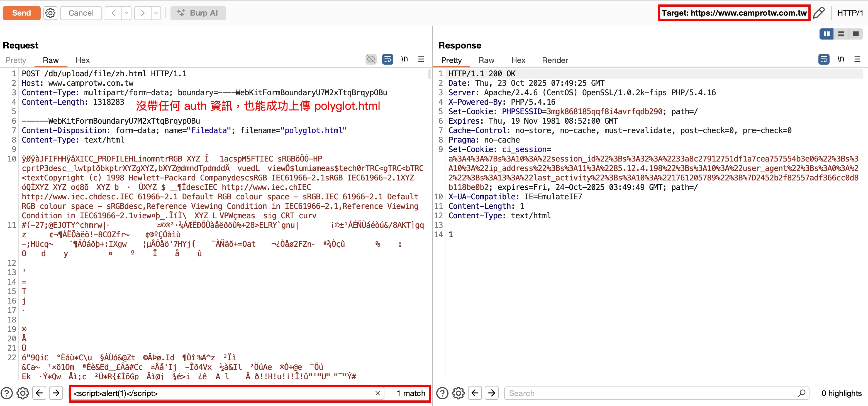The width and height of the screenshot is (868, 406).
Task: Click X-UA-Compatible: IE=EmulateIE7 header
Action: coord(515,196)
